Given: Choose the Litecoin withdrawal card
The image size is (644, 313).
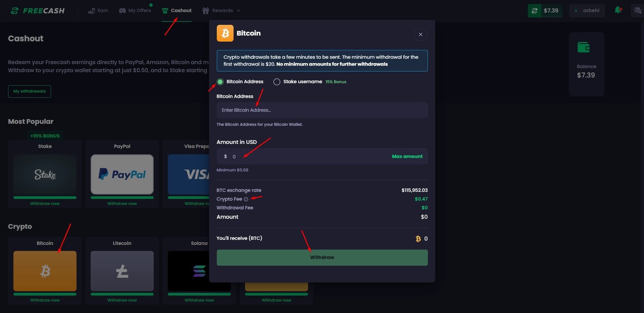Looking at the screenshot, I should click(x=122, y=271).
